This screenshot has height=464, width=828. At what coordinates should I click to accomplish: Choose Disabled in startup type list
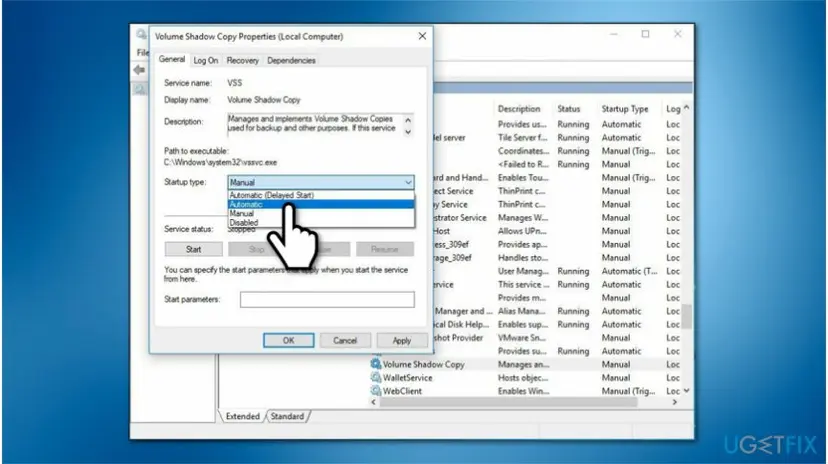[321, 222]
